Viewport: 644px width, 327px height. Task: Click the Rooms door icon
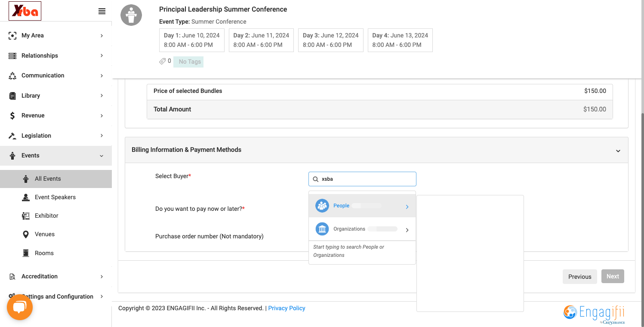point(26,253)
